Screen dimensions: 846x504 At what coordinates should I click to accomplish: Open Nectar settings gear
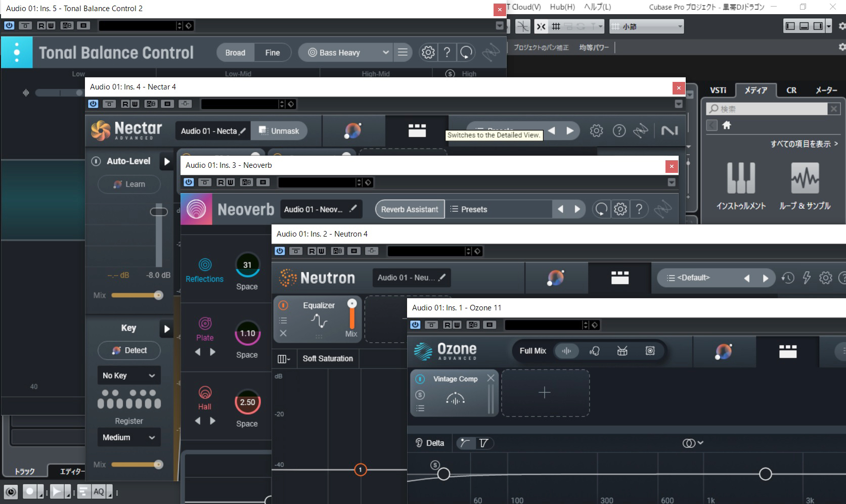596,131
